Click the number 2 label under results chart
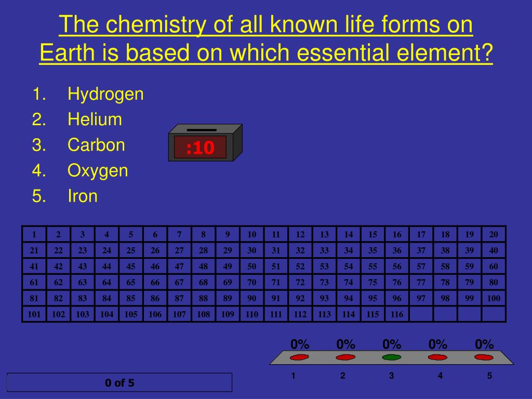Screen dimensions: 532x399 click(x=343, y=376)
